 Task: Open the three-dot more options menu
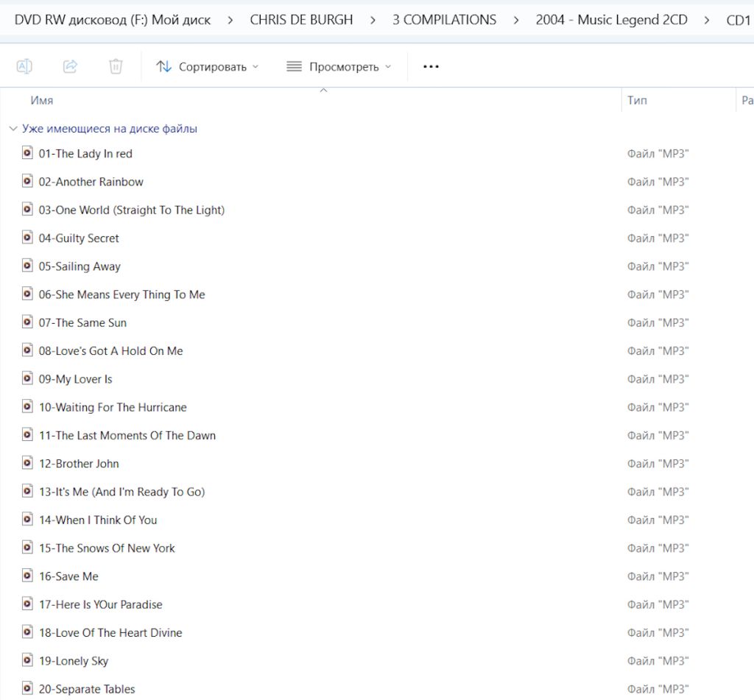point(431,66)
